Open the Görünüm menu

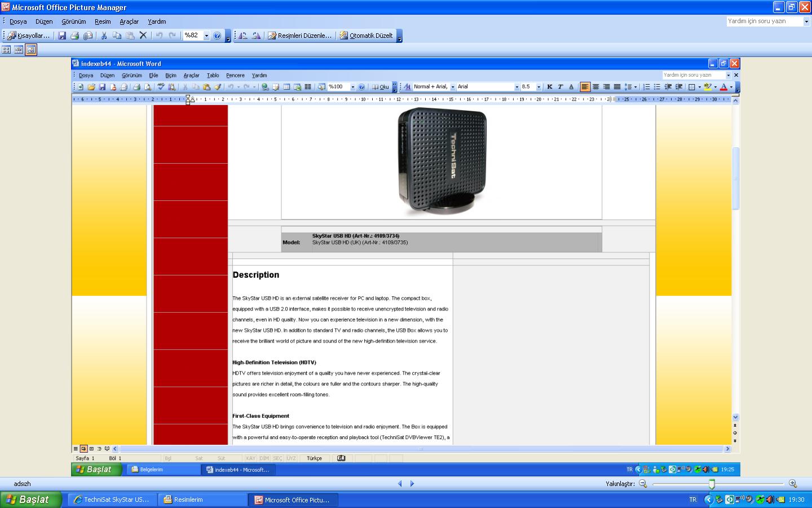pos(73,21)
